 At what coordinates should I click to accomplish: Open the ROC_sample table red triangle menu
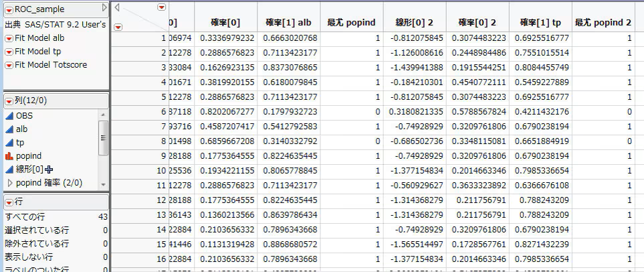[9, 9]
